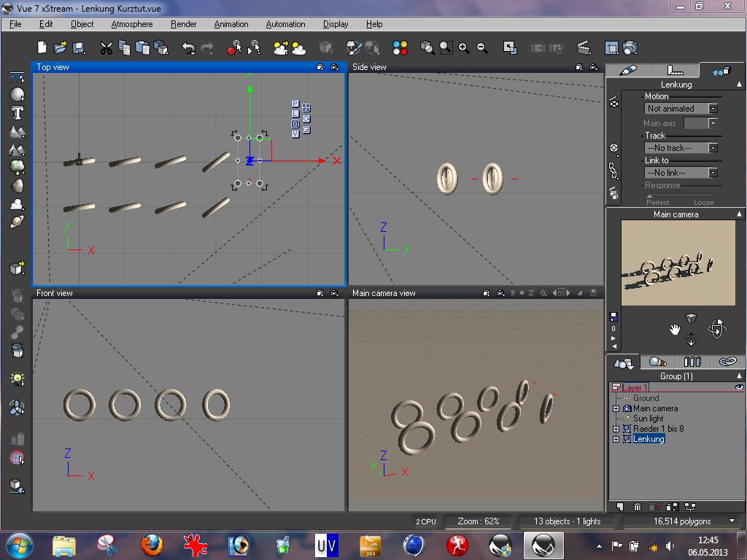Switch to the Links tab in browser

tap(727, 362)
